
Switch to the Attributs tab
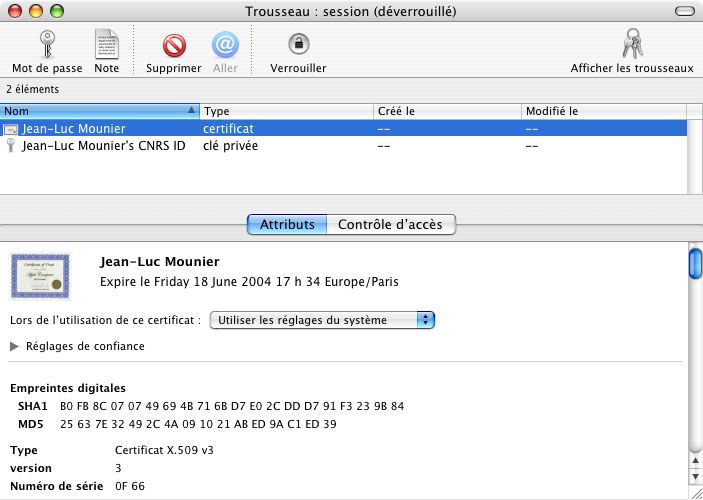[287, 225]
